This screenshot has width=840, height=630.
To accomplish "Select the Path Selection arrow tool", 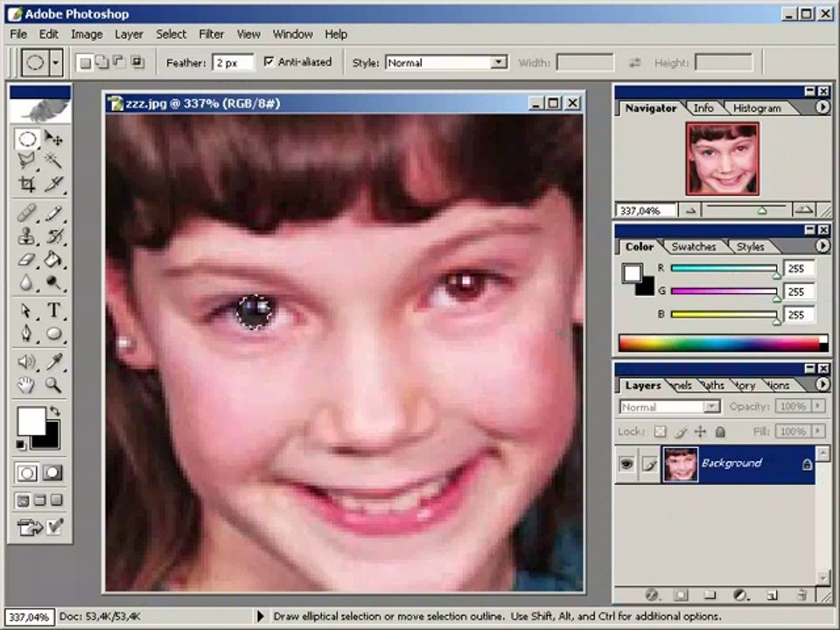I will [27, 310].
